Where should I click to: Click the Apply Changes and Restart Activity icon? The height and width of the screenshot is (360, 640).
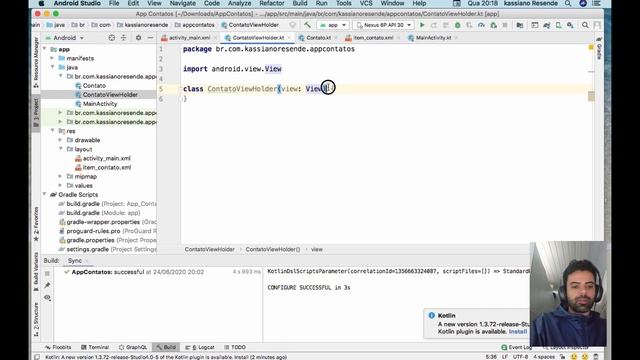point(433,25)
